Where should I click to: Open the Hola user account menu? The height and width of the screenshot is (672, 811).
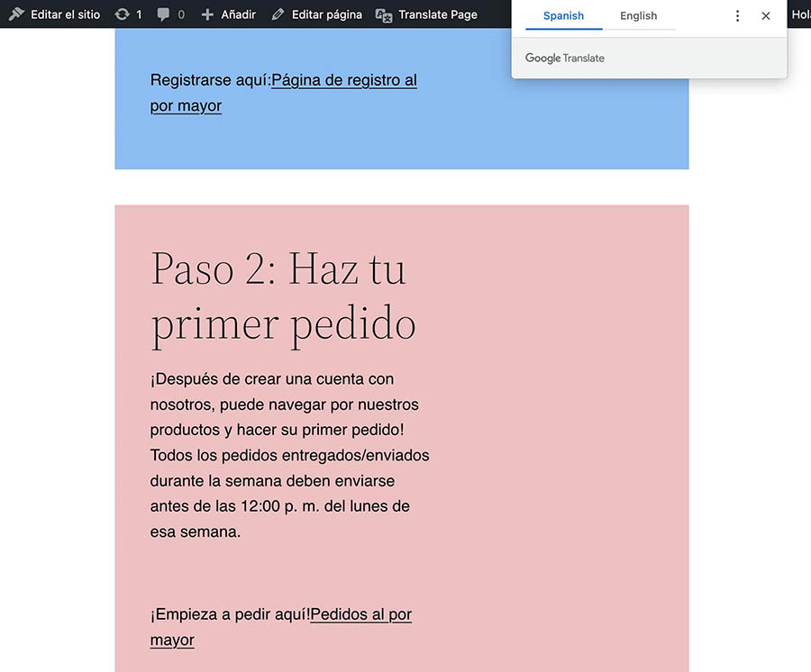[x=800, y=14]
